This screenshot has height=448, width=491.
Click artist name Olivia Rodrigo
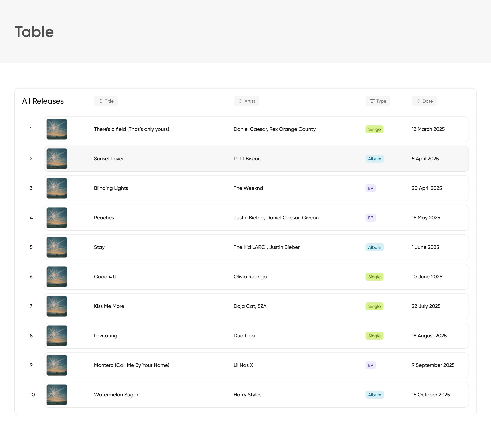[250, 277]
